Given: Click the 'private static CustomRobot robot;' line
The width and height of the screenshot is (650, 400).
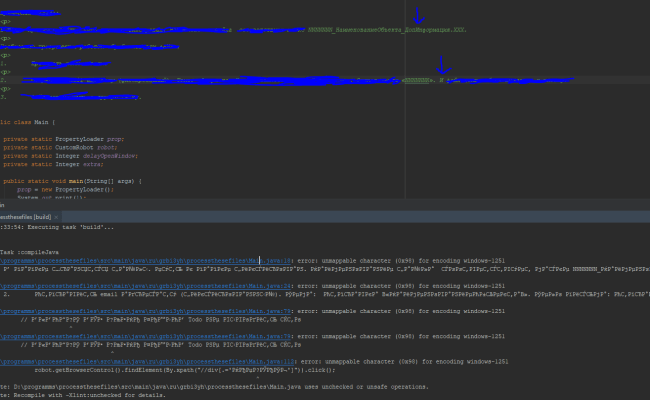Looking at the screenshot, I should click(x=61, y=148).
